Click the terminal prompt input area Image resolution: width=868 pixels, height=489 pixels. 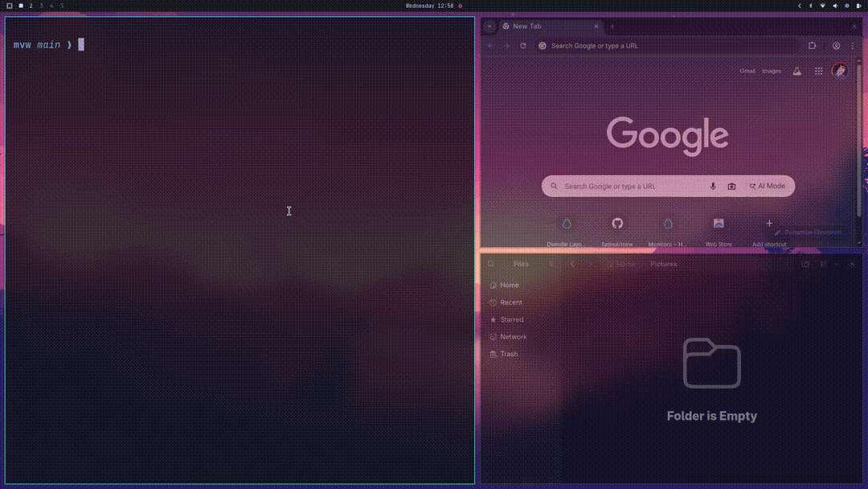pos(80,45)
